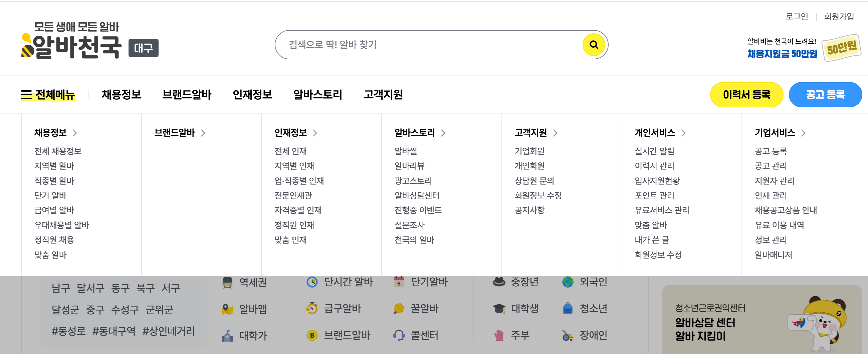Open the 전체메뉴 hamburger menu
868x354 pixels.
[48, 95]
